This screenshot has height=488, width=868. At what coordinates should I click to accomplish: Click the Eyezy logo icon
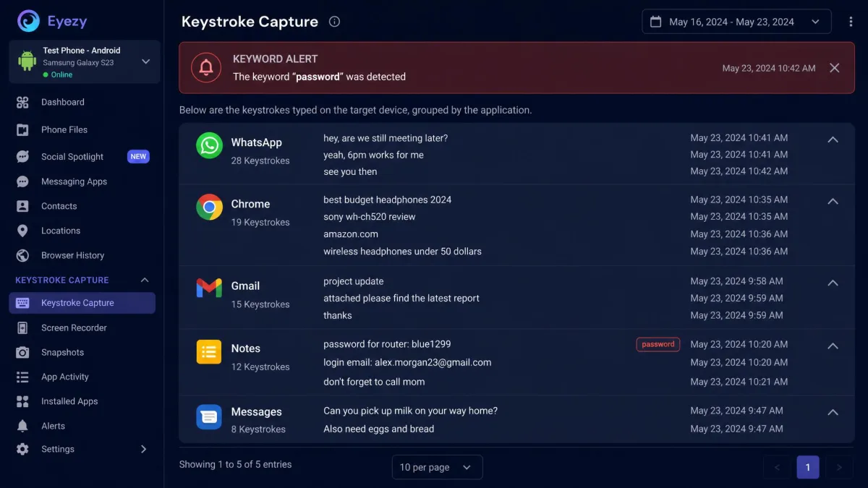[29, 21]
